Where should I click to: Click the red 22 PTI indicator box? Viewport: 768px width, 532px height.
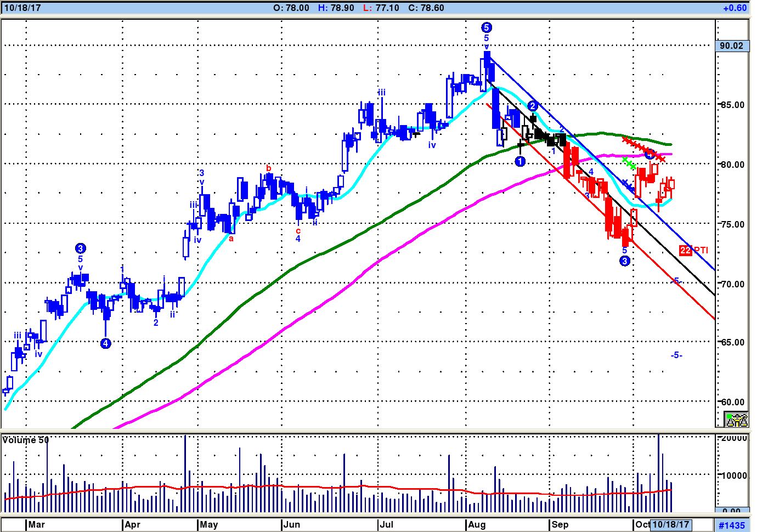coord(686,250)
